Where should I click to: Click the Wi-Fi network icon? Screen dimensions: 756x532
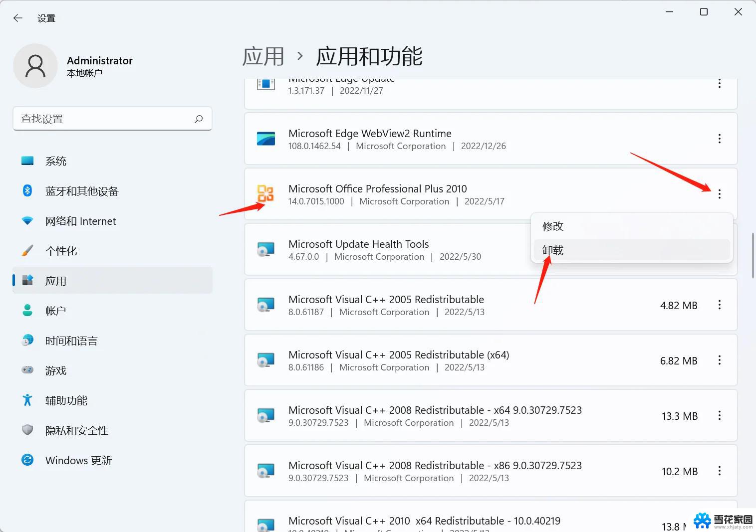click(27, 220)
